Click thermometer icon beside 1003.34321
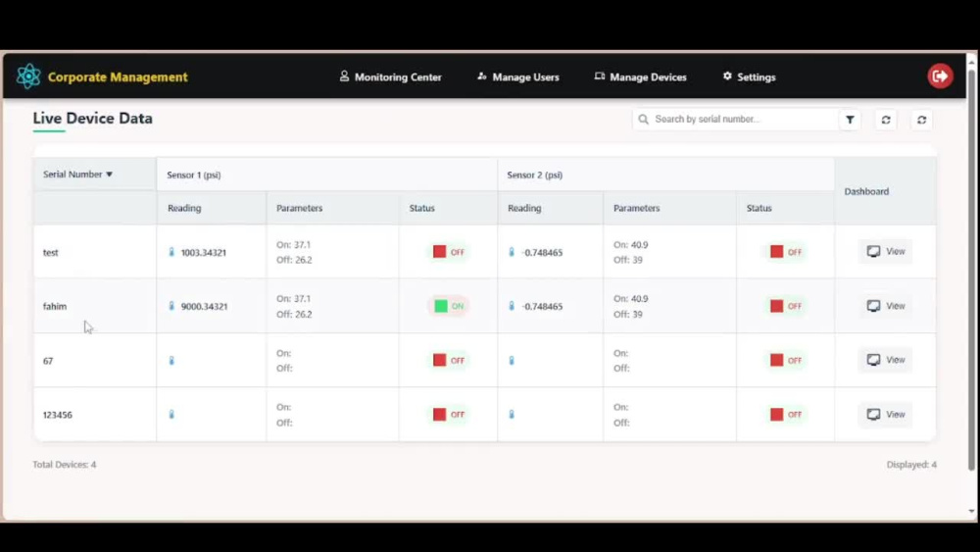This screenshot has height=552, width=980. [171, 252]
